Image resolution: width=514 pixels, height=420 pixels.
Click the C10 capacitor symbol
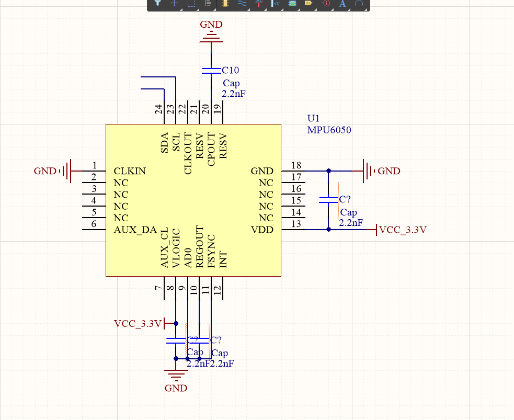click(211, 71)
